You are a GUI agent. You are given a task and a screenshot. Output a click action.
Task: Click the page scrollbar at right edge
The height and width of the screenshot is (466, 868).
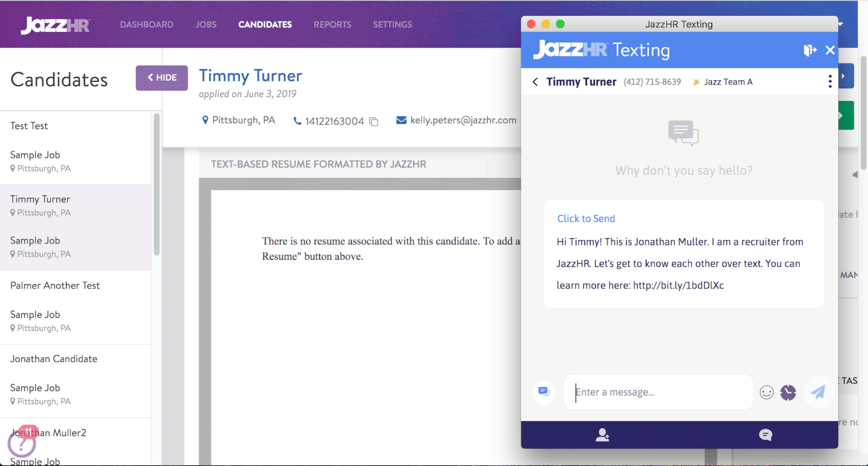863,113
